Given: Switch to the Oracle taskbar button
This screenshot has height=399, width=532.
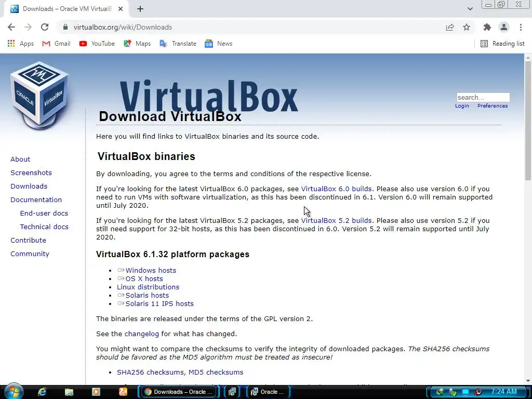Looking at the screenshot, I should point(268,392).
